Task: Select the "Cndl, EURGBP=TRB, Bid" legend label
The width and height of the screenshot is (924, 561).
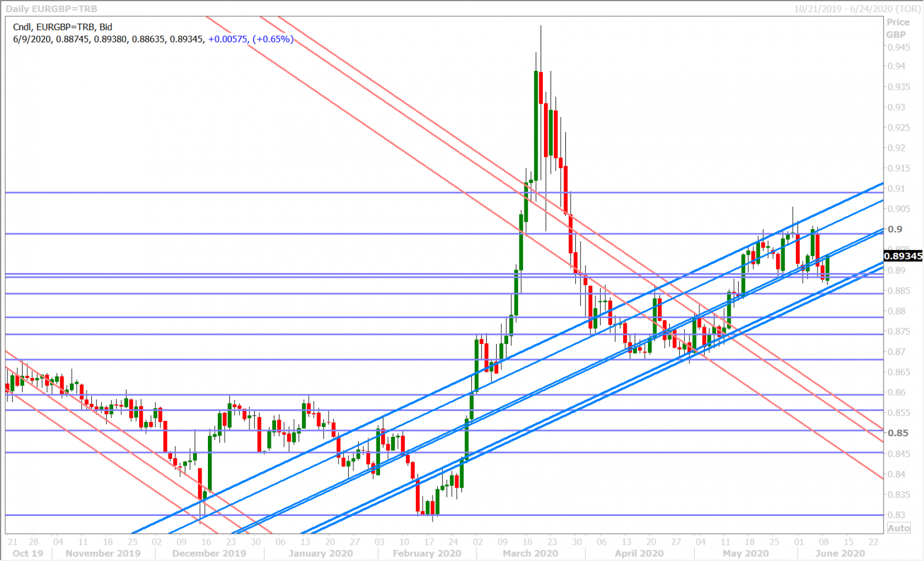Action: tap(62, 27)
